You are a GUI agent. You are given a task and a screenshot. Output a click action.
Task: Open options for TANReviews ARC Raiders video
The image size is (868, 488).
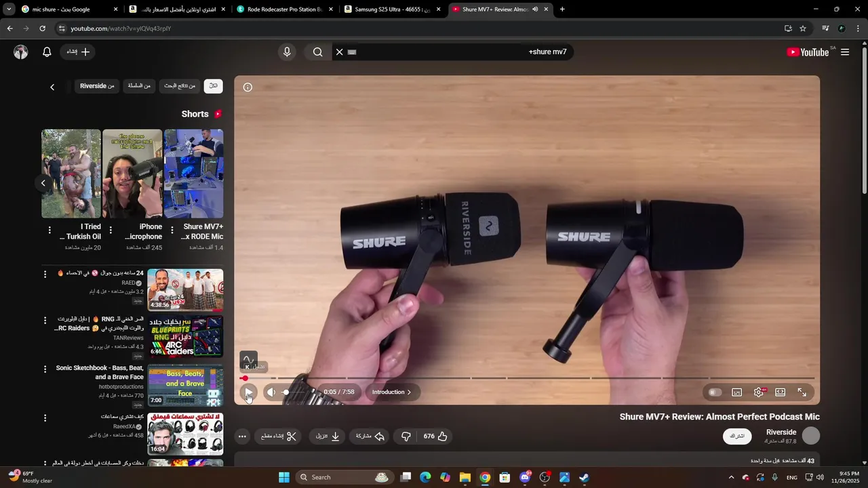point(45,321)
